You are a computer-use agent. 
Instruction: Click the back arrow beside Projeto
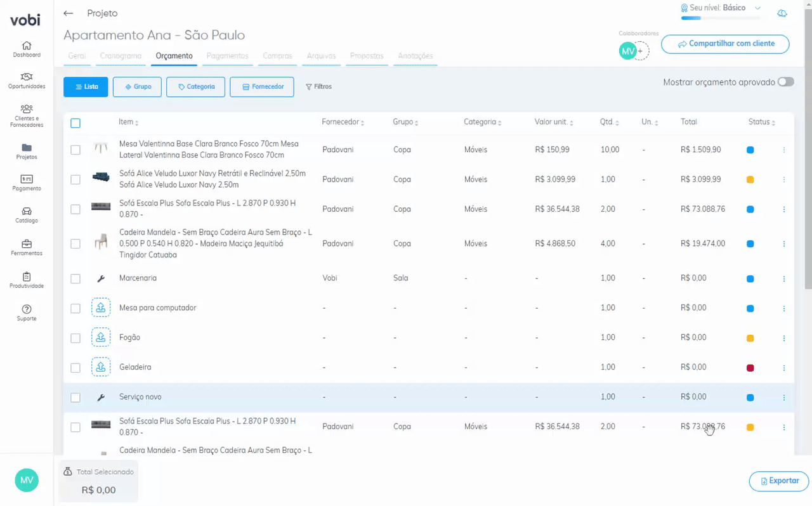pyautogui.click(x=69, y=13)
